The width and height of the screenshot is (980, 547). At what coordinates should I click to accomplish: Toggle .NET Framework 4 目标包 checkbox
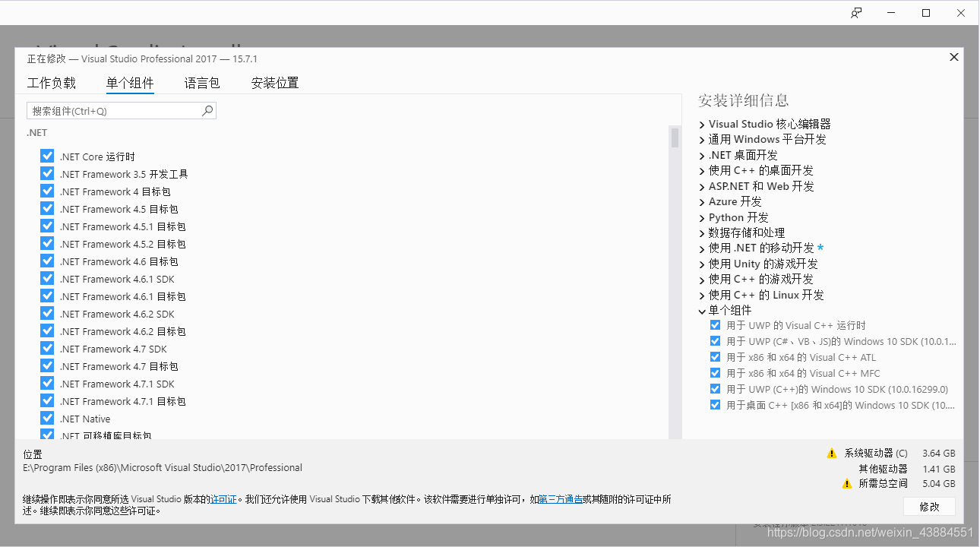point(47,191)
